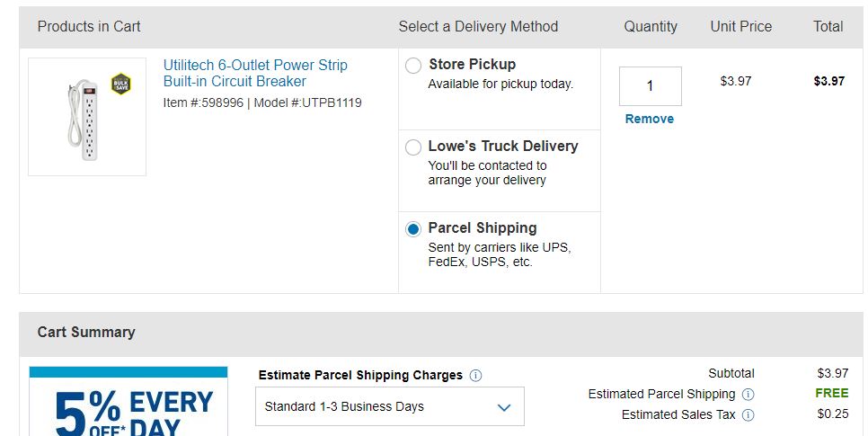
Task: Click the Bulk Save badge icon
Action: click(x=120, y=85)
